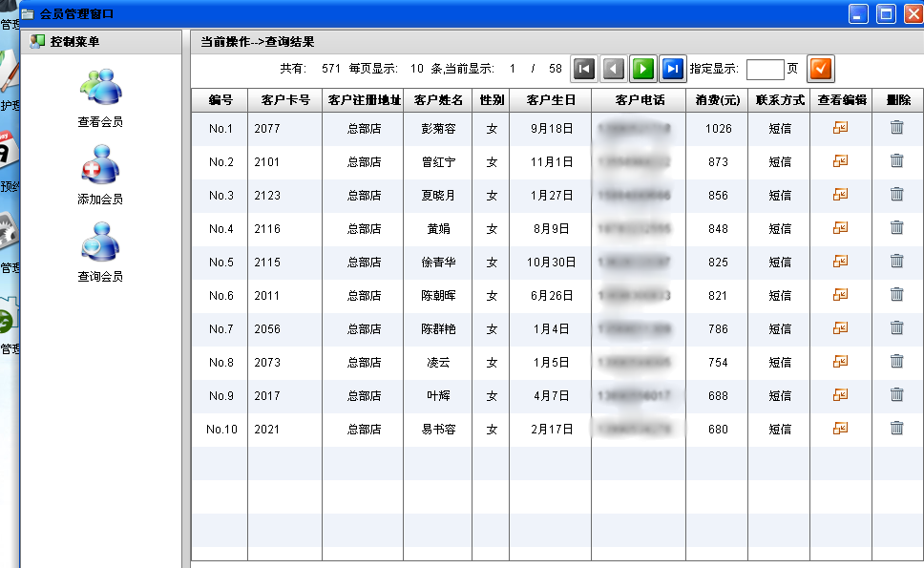Select consumption value 680
This screenshot has width=924, height=568.
717,430
